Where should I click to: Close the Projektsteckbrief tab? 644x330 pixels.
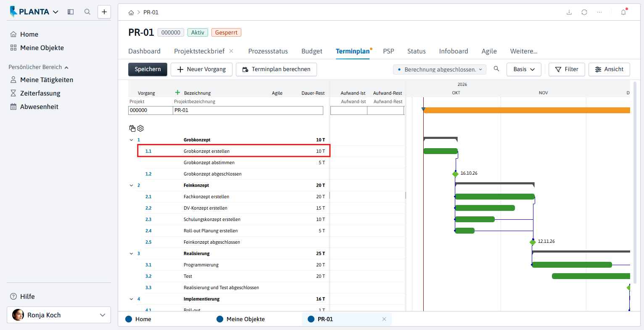point(231,51)
